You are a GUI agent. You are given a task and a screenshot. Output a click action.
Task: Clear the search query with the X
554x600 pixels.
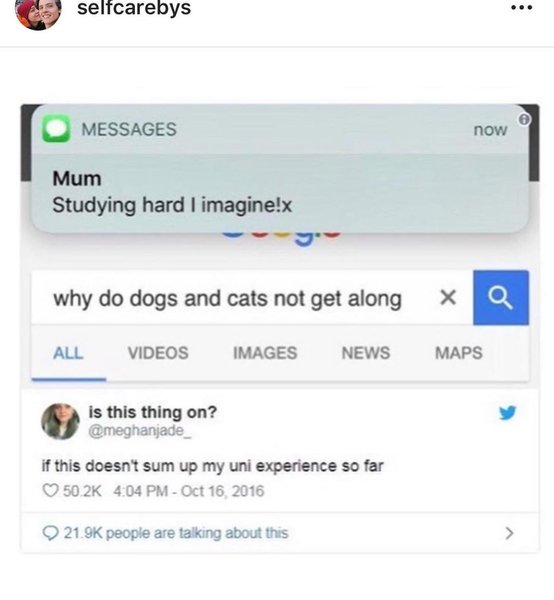(x=448, y=297)
